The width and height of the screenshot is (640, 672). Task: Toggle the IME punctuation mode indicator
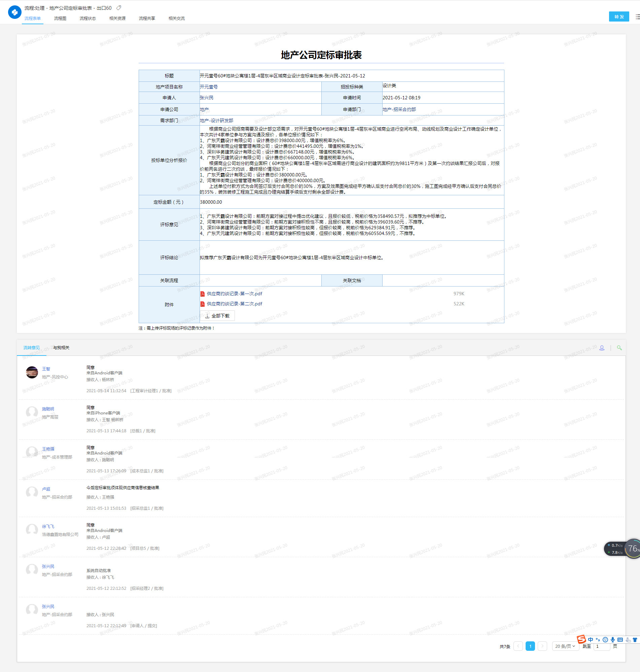tap(598, 640)
